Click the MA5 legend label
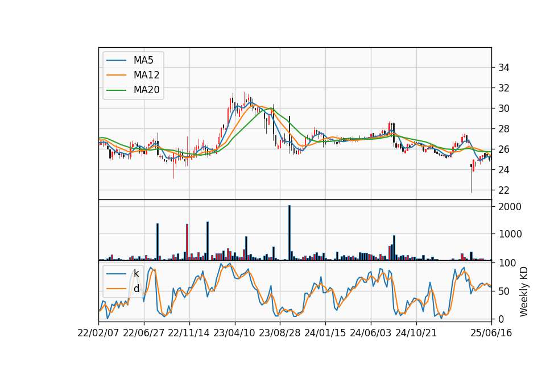Image resolution: width=546 pixels, height=392 pixels. tap(143, 60)
